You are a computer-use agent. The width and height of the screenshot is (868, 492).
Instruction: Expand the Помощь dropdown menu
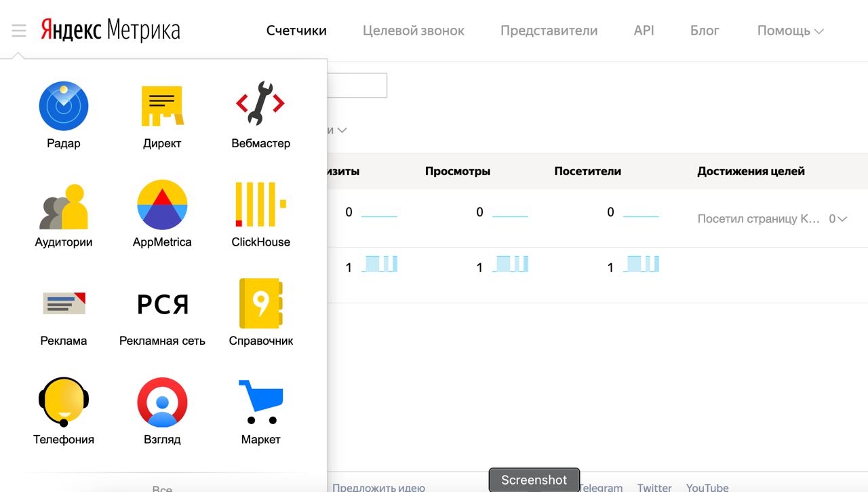point(790,31)
